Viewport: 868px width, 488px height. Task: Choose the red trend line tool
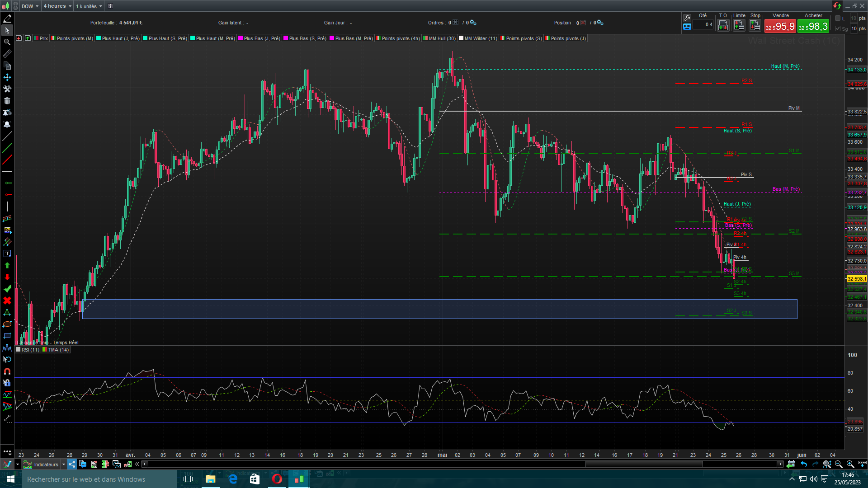pyautogui.click(x=7, y=160)
